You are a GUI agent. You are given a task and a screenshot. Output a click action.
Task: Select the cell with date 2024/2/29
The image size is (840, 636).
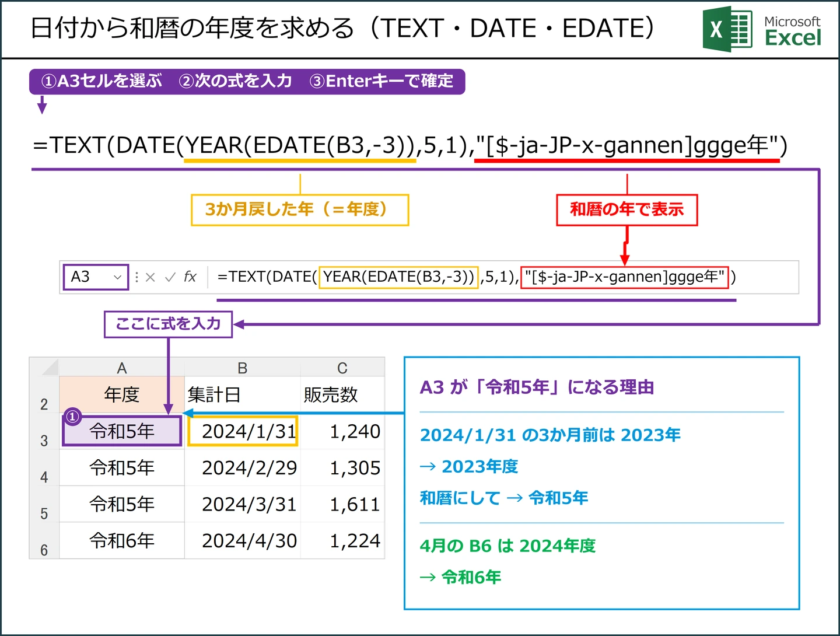[243, 468]
